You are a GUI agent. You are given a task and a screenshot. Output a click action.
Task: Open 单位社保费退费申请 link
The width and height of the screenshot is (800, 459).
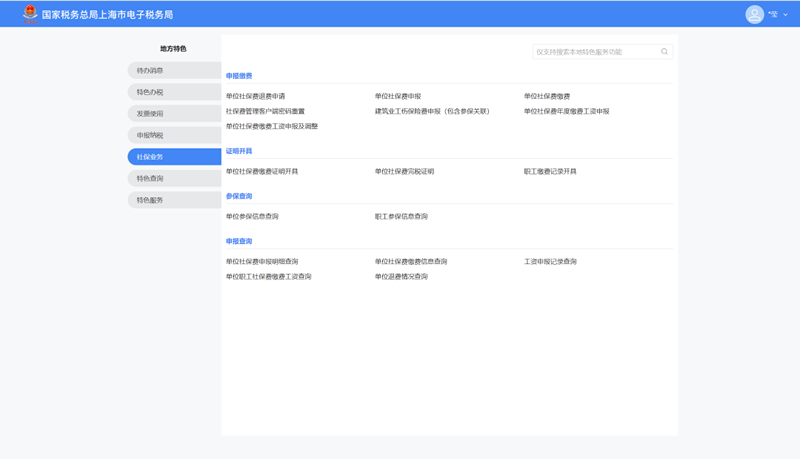point(255,97)
